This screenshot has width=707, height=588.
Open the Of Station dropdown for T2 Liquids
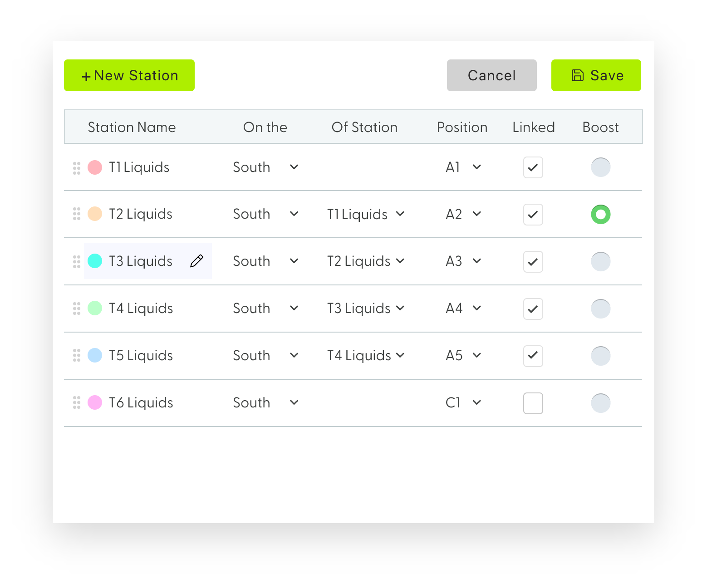366,214
